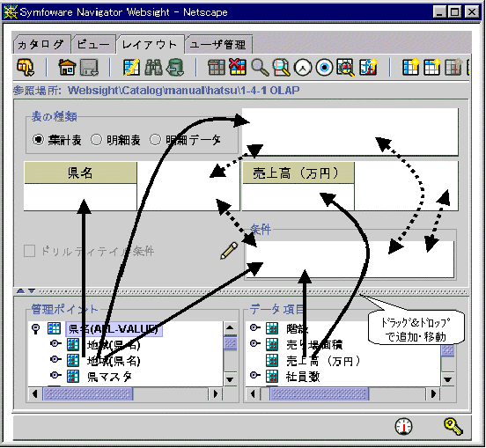
Task: Click the white 条件 condition drop area
Action: (350, 260)
